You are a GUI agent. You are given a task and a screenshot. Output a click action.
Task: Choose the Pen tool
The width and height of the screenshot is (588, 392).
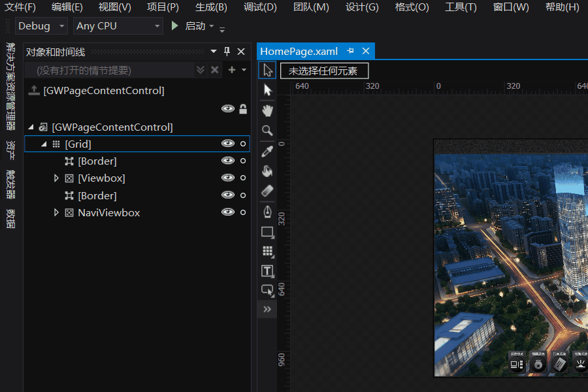267,211
